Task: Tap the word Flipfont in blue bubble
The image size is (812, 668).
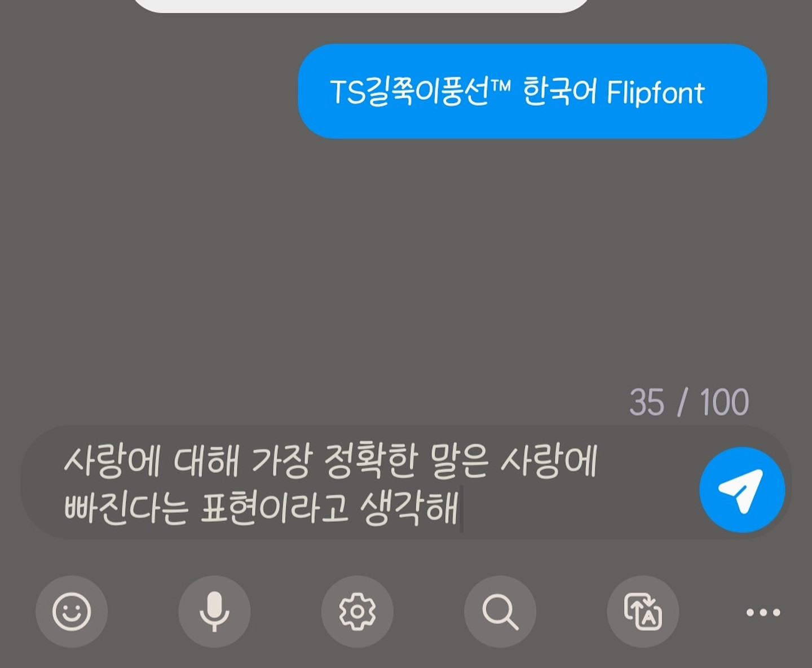Action: 656,93
